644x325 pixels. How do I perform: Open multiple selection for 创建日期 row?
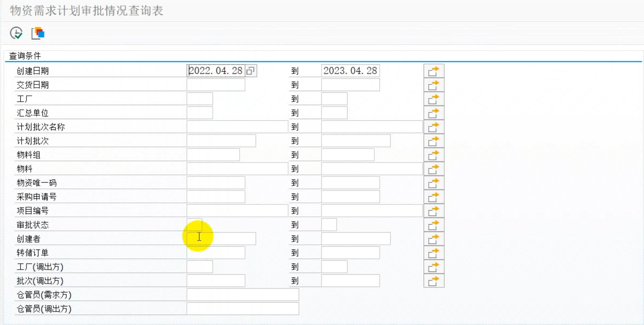coord(433,71)
